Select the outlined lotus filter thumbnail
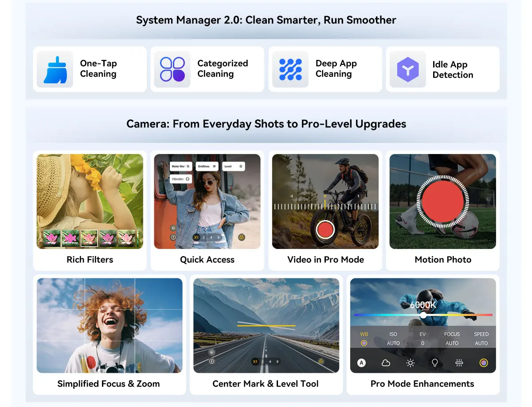Viewport: 532px width, 407px height. pyautogui.click(x=89, y=238)
